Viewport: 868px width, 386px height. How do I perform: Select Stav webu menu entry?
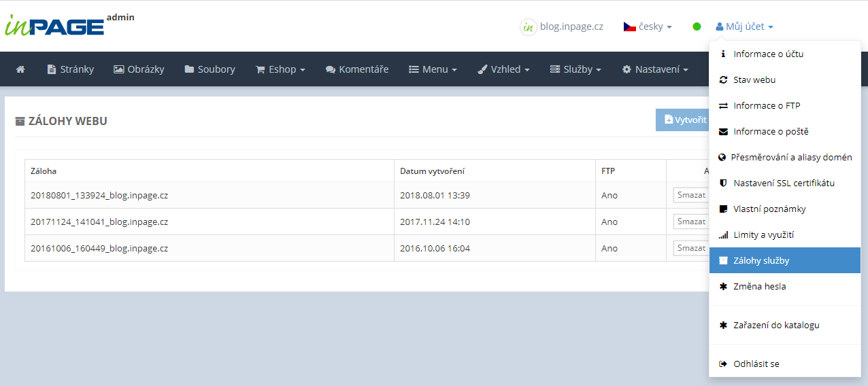coord(754,80)
